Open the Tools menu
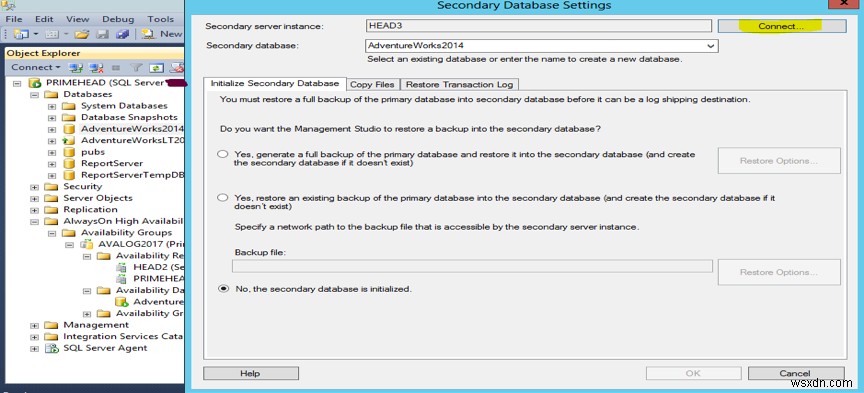864x393 pixels. click(x=160, y=19)
